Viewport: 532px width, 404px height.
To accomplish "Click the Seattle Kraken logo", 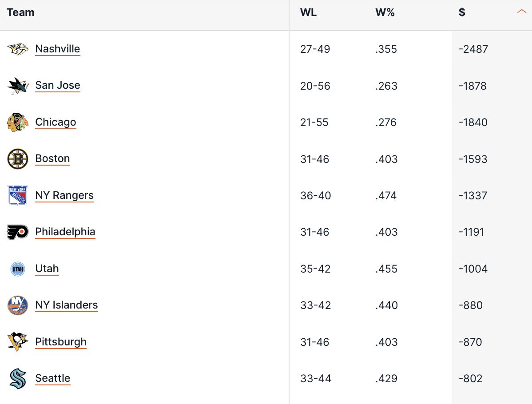I will pyautogui.click(x=18, y=379).
